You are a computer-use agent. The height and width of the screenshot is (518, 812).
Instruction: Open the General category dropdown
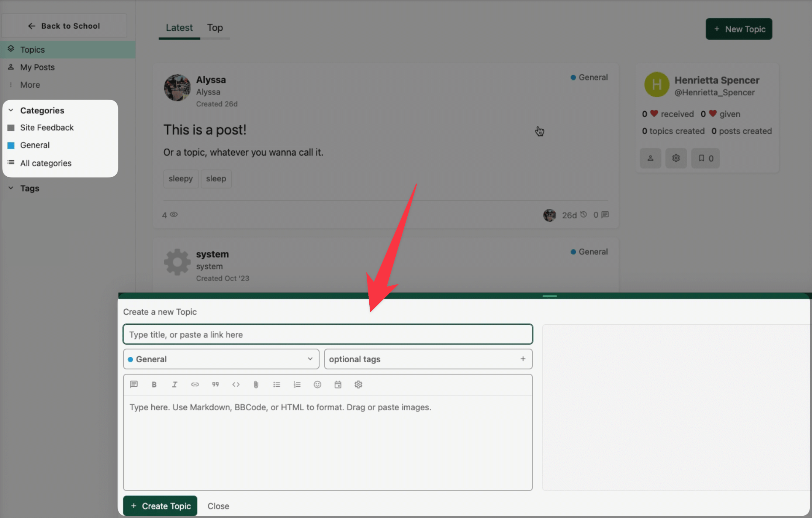click(221, 359)
